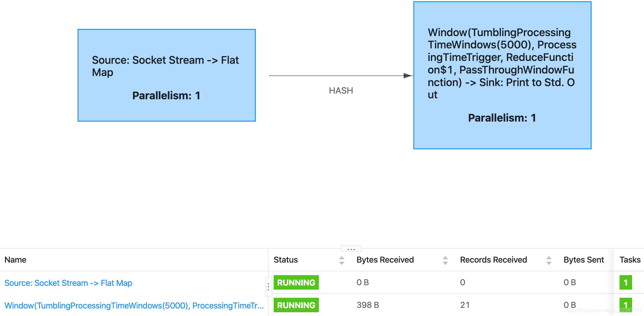Screen dimensions: 644x316
Task: Click the HASH edge label
Action: coord(341,90)
